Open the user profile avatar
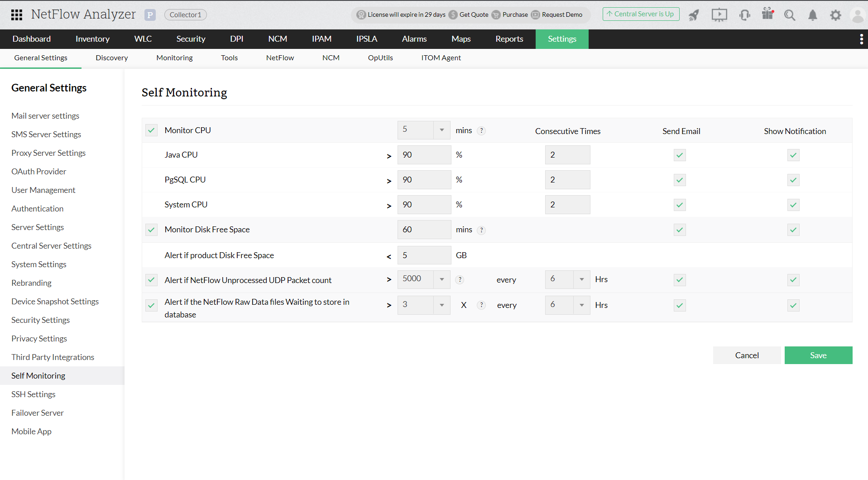This screenshot has height=480, width=868. tap(857, 14)
